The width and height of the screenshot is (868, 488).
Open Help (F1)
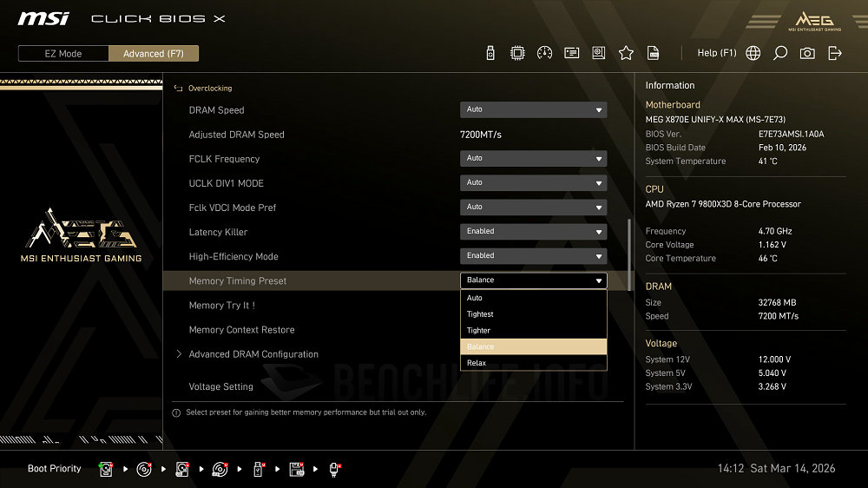tap(716, 53)
